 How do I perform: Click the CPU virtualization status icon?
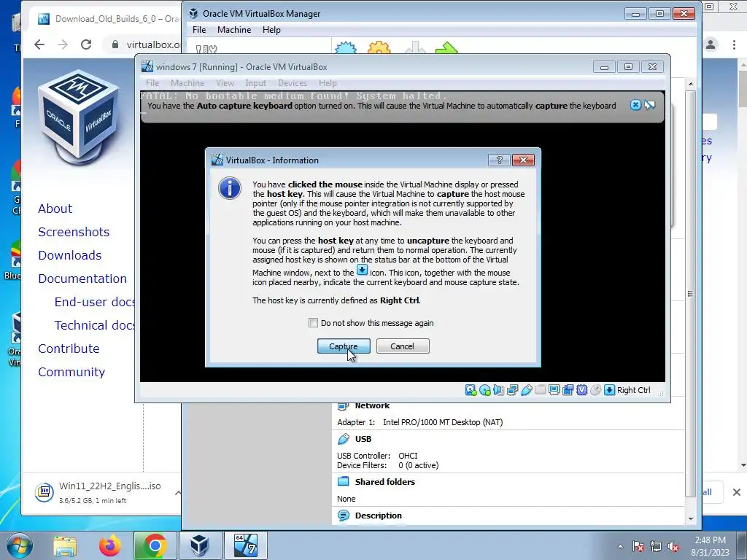(581, 390)
